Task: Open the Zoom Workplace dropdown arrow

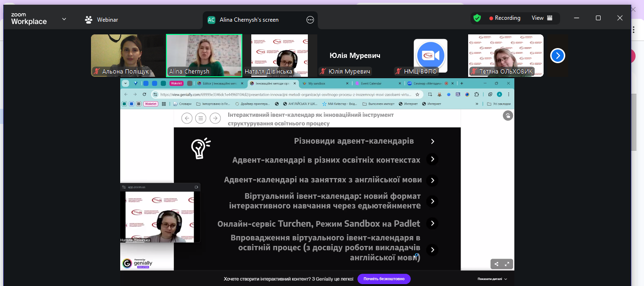Action: click(x=64, y=19)
